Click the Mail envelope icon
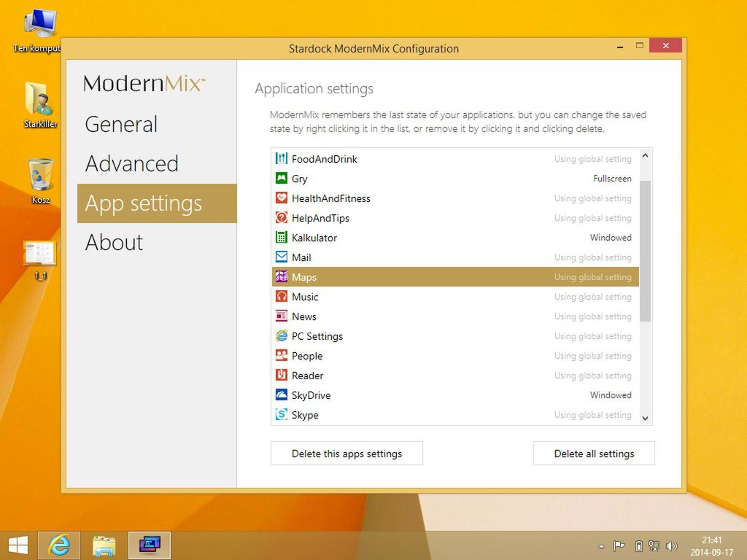The width and height of the screenshot is (747, 560). [281, 257]
